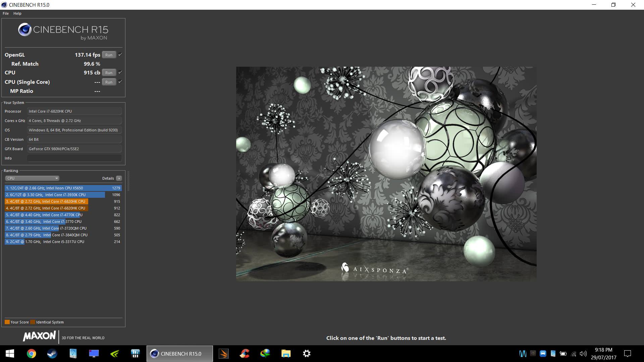
Task: Run the OpenGL benchmark test
Action: 109,55
